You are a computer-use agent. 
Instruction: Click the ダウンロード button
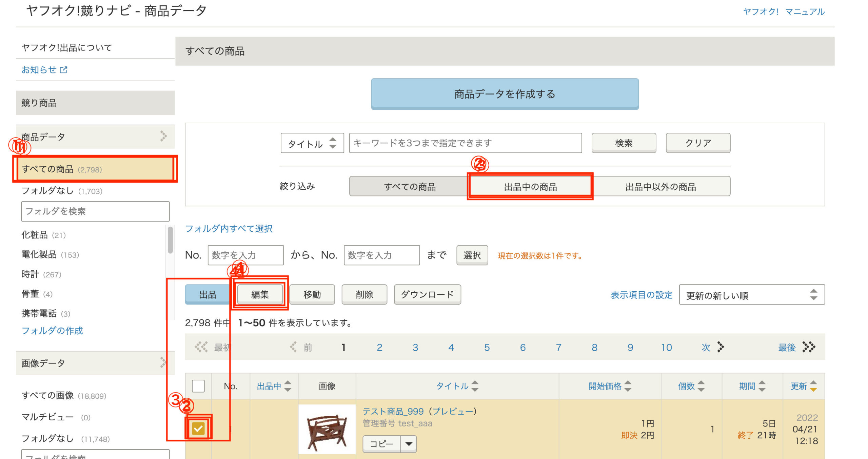coord(427,294)
